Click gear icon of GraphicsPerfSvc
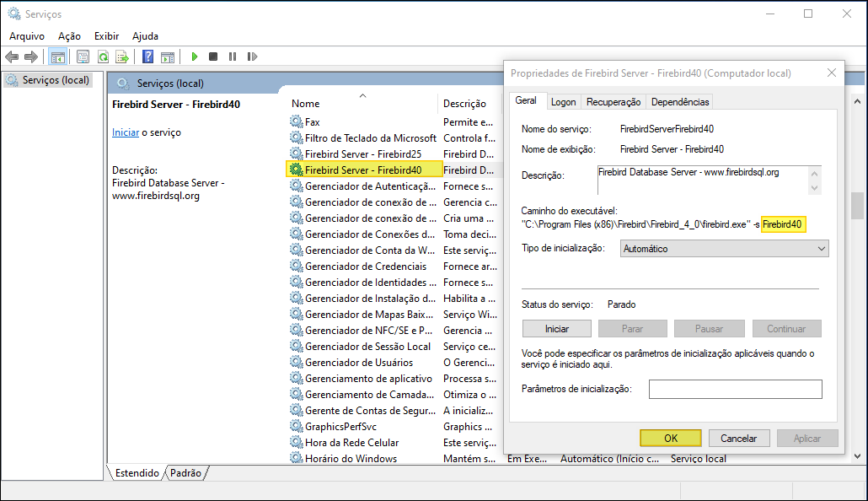This screenshot has height=501, width=868. (297, 426)
